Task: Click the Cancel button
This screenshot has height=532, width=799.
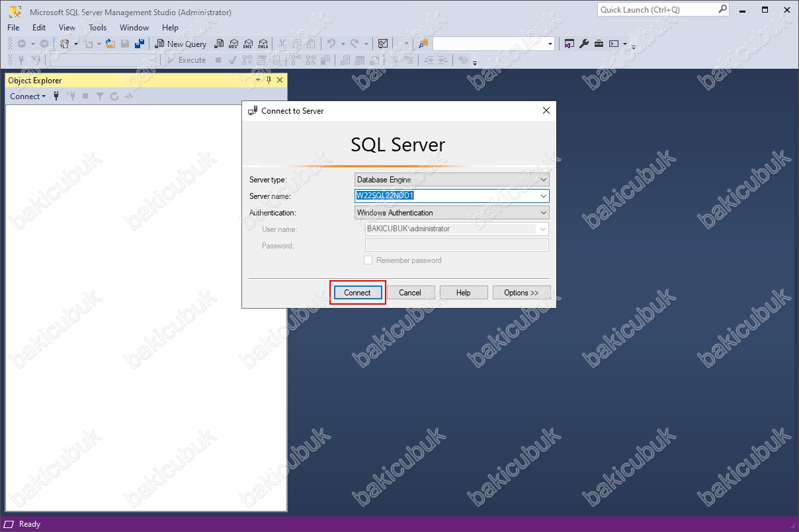Action: (x=410, y=293)
